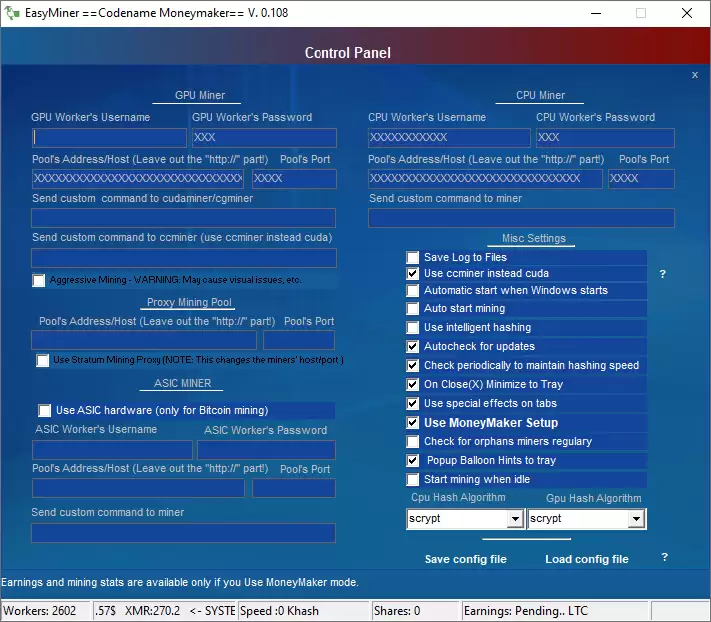Open the Gpu Hash Algorithm dropdown

tap(635, 519)
